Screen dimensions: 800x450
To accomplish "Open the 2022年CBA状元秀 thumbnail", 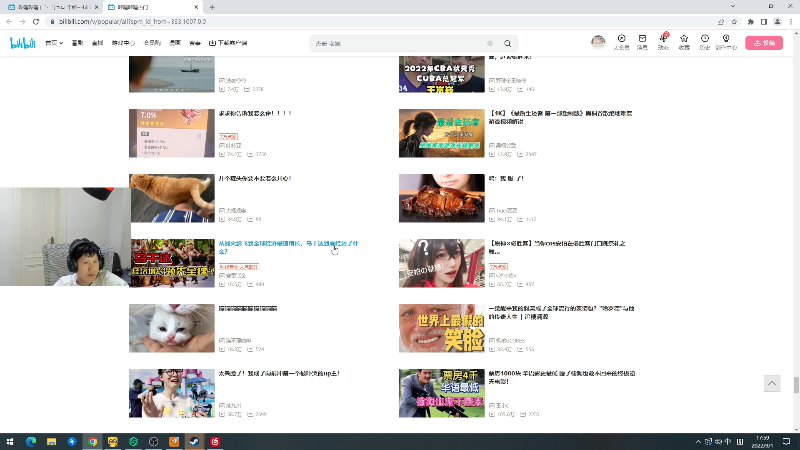I will 442,74.
